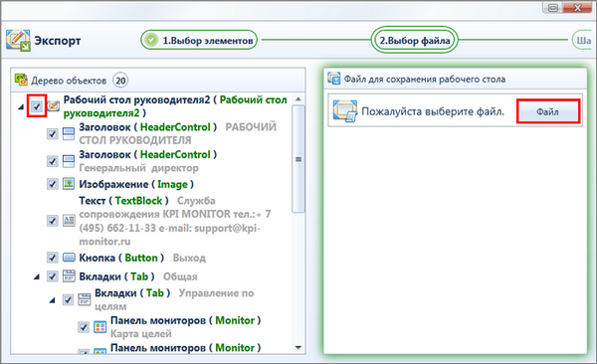Toggle Вкладки Управление по целям checkbox
This screenshot has width=597, height=364.
click(68, 299)
